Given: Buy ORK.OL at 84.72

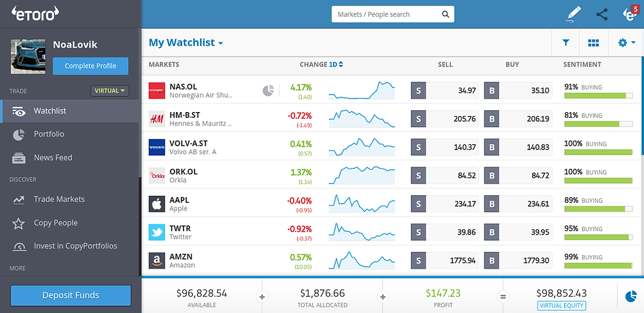Looking at the screenshot, I should (x=518, y=175).
